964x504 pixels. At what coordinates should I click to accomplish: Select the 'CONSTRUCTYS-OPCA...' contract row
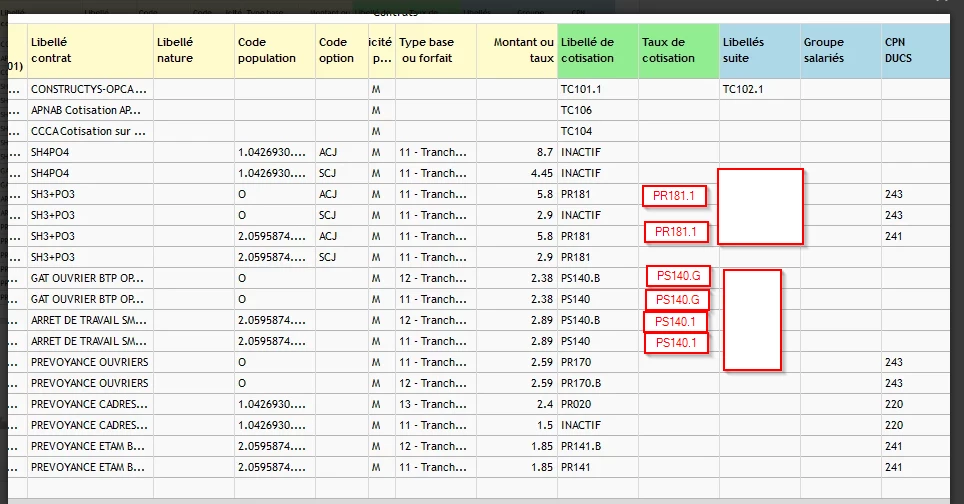480,89
